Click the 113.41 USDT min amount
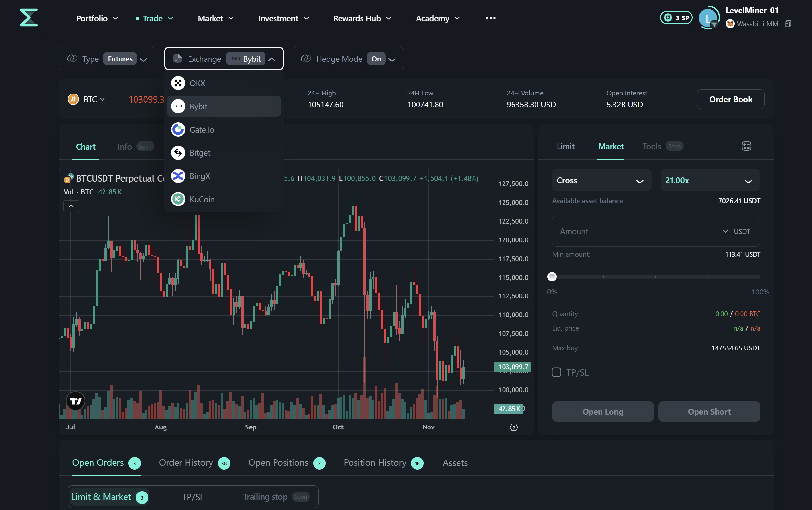 click(x=742, y=255)
